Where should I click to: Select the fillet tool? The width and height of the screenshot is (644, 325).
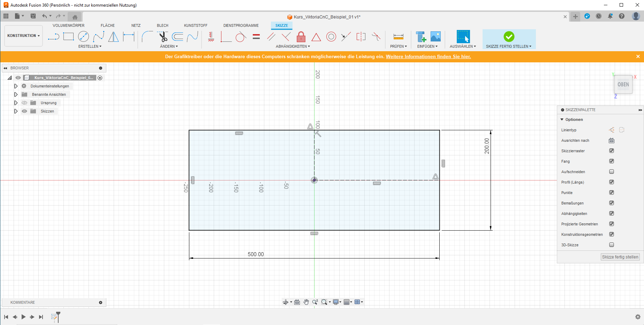[x=147, y=37]
